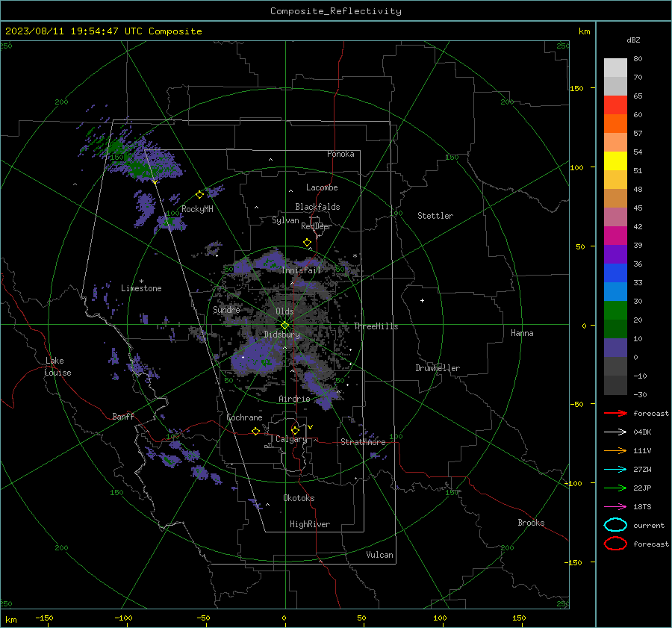Click the Strathmore label on map
The height and width of the screenshot is (628, 672).
pyautogui.click(x=363, y=442)
